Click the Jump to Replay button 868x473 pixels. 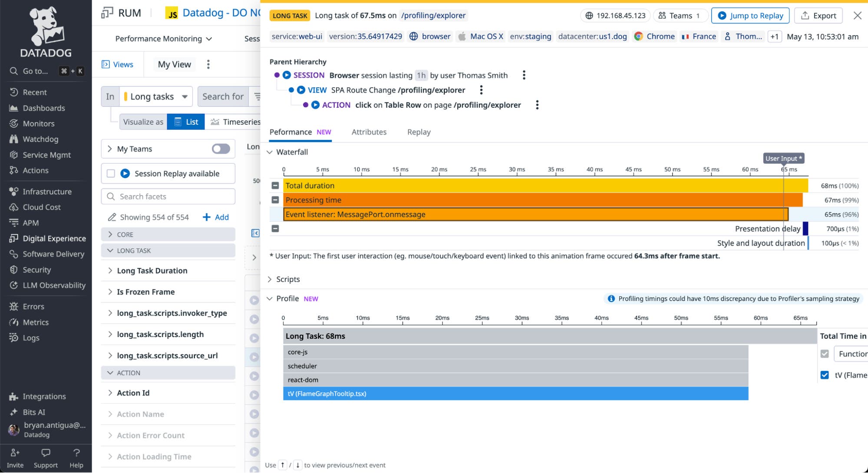pos(750,15)
